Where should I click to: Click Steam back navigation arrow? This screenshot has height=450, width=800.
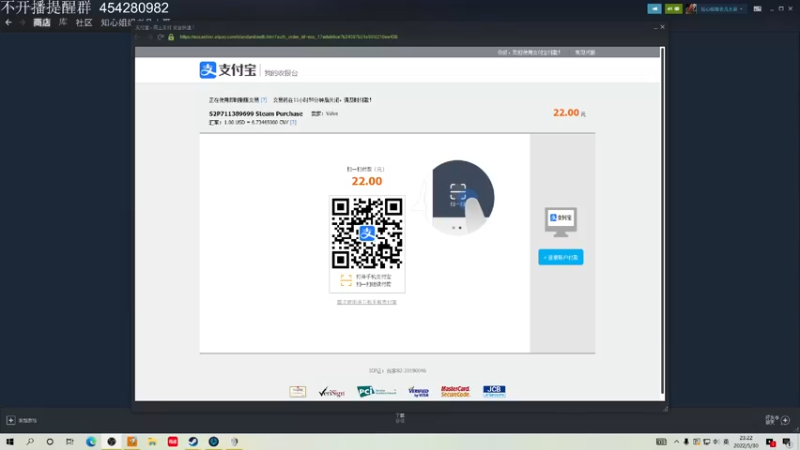(x=8, y=22)
